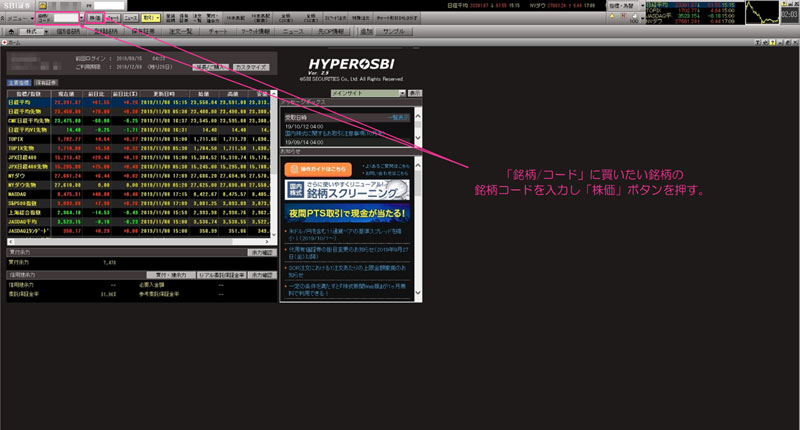Click the lock icon next to the SBI証券 logo
Screen dimensions: 800x430
click(x=42, y=6)
